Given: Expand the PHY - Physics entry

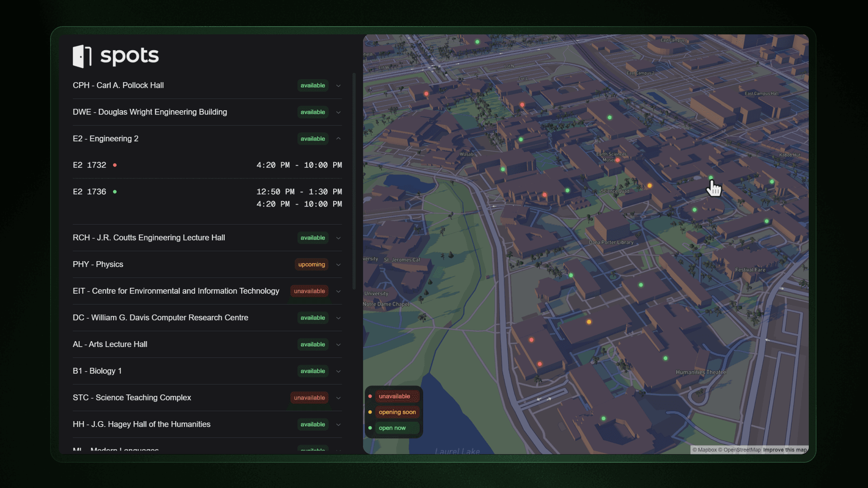Looking at the screenshot, I should coord(338,265).
